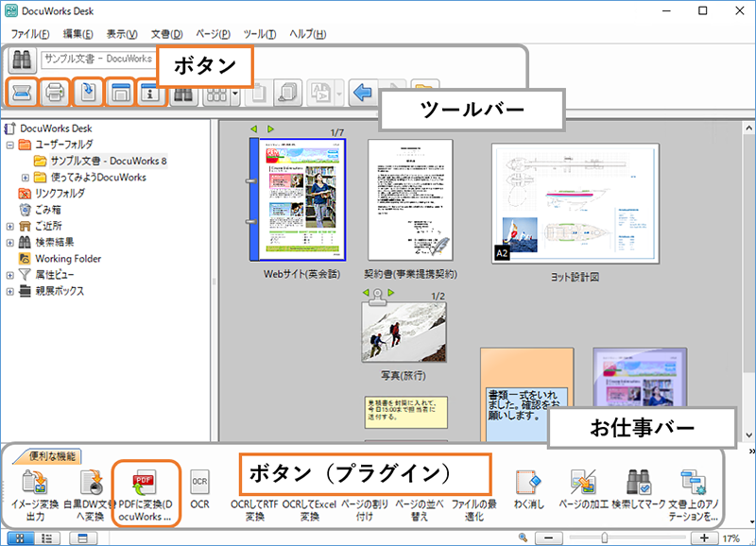Launch the 白黒DW文書へ変換 plugin icon
This screenshot has width=756, height=546.
91,483
